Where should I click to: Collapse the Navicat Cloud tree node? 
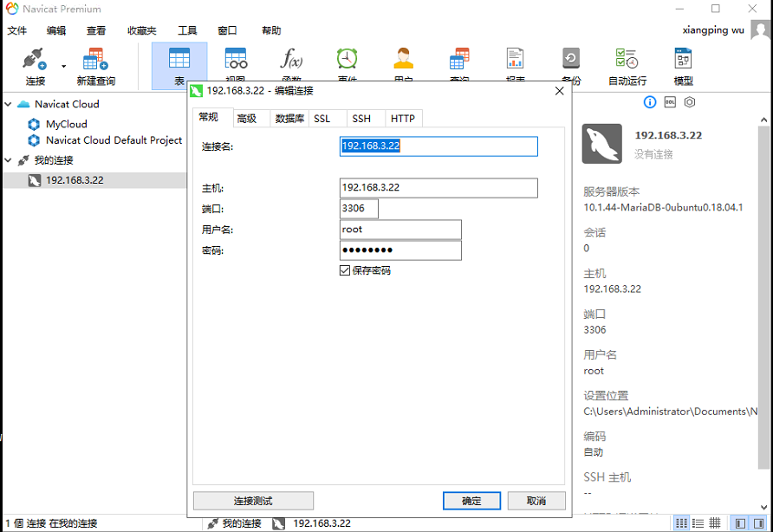[9, 104]
